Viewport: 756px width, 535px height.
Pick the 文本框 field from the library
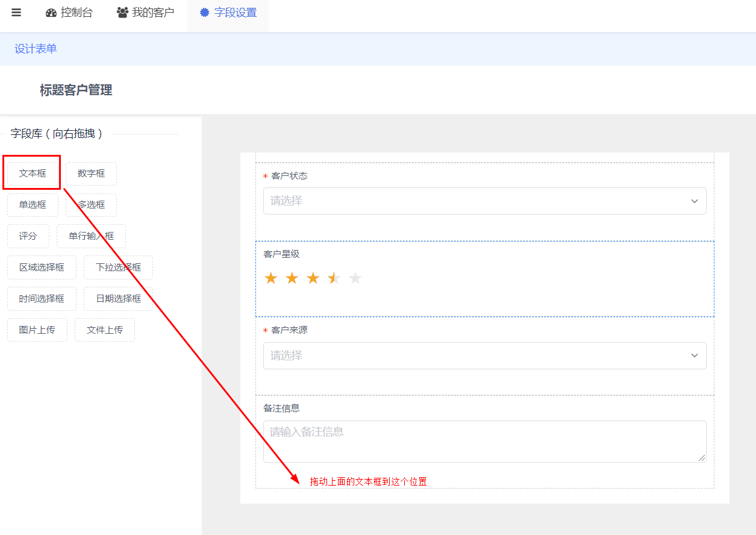[33, 174]
